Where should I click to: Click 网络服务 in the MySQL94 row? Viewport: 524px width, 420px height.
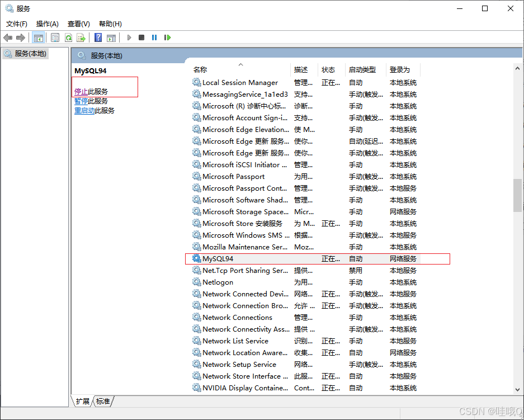[403, 258]
